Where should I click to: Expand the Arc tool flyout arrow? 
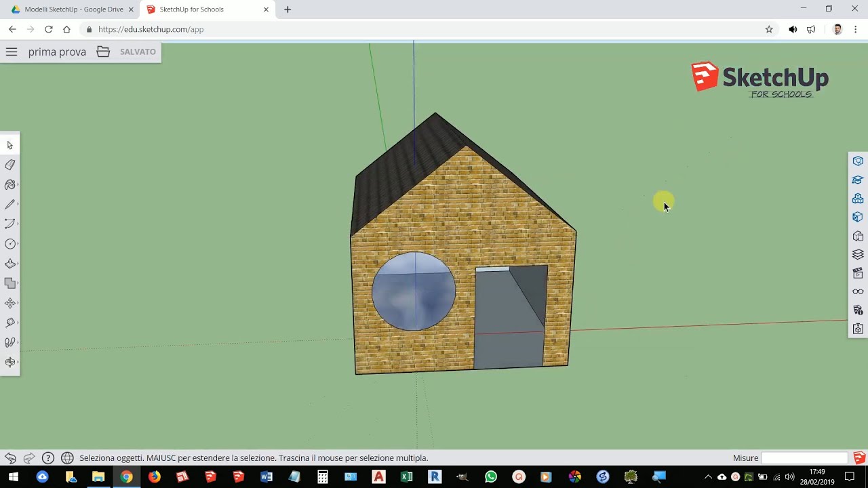pyautogui.click(x=17, y=224)
